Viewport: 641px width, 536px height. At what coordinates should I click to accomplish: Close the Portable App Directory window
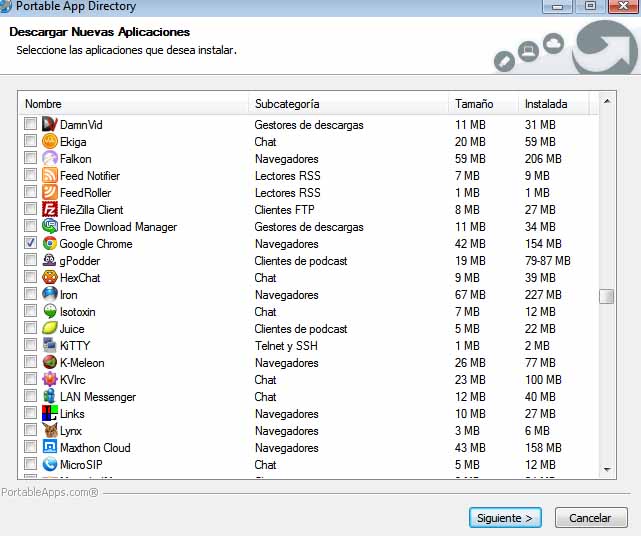623,6
